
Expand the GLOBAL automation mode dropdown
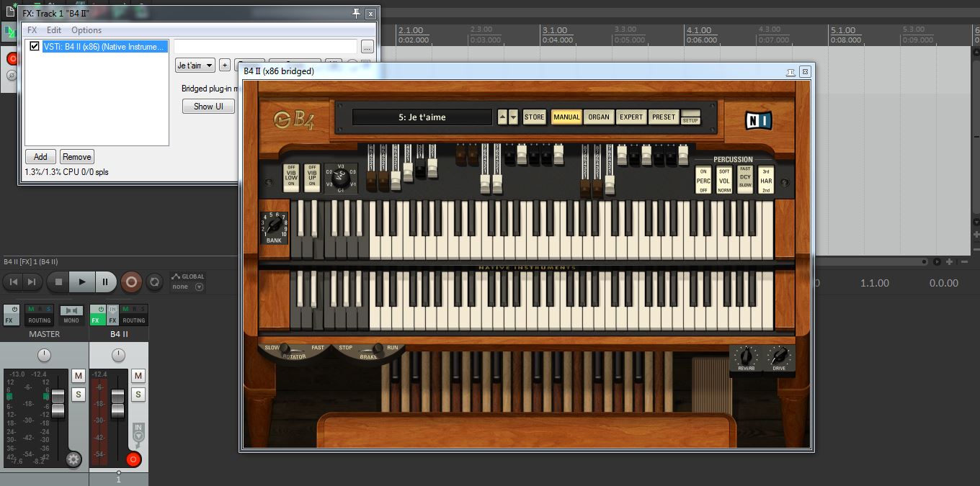[x=200, y=287]
